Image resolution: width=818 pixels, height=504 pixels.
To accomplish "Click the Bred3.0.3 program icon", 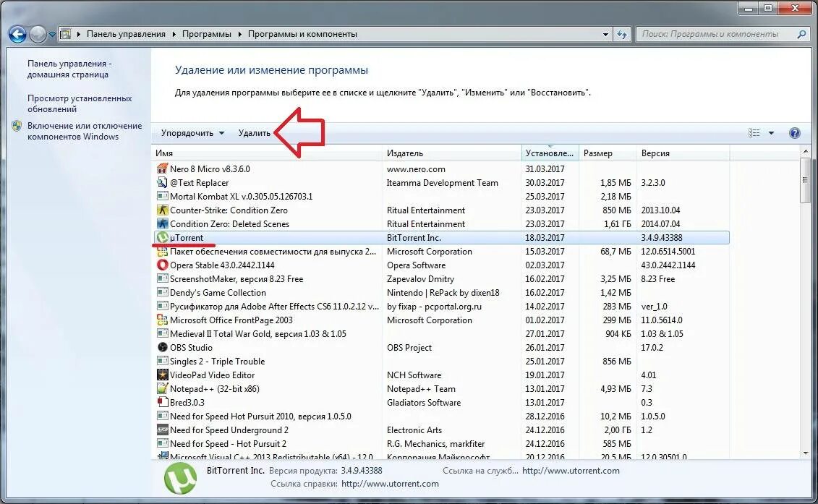I will pyautogui.click(x=162, y=402).
